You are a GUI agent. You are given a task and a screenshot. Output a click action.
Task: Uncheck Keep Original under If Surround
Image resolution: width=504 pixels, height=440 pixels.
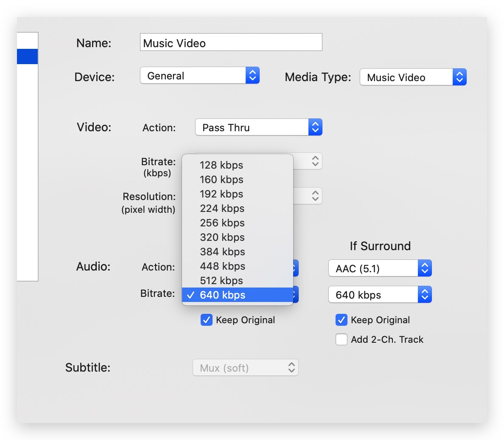pos(342,320)
